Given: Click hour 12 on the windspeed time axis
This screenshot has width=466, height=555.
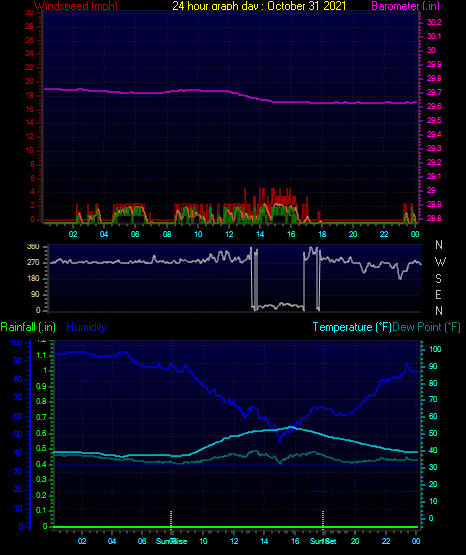Looking at the screenshot, I should pos(229,234).
